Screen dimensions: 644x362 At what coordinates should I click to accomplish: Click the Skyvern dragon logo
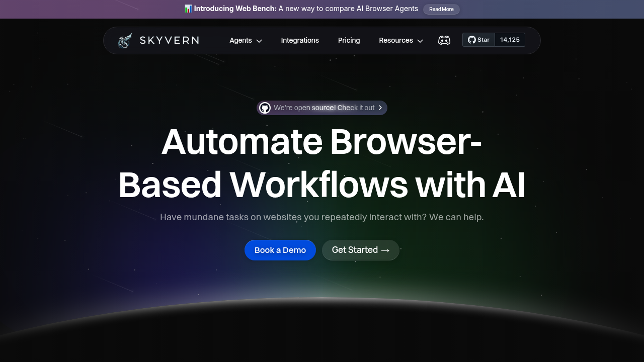pos(124,40)
